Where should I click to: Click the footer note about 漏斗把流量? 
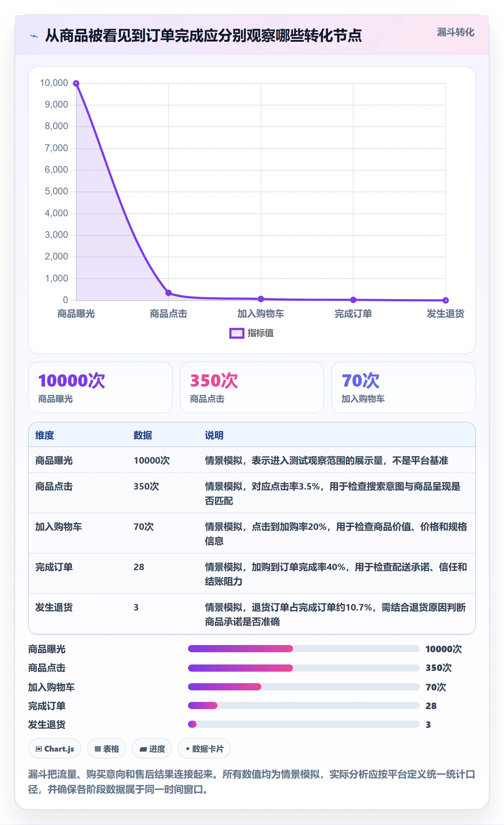252,782
